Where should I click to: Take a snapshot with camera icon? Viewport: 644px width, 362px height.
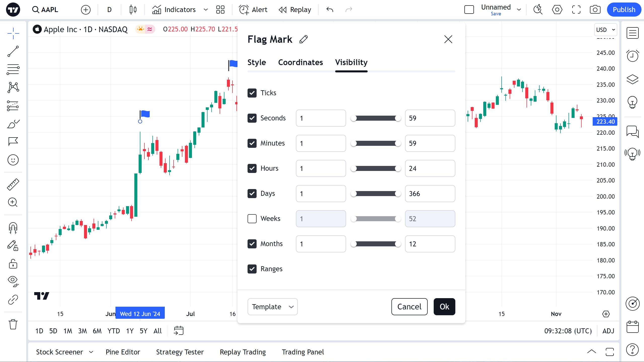pyautogui.click(x=595, y=10)
